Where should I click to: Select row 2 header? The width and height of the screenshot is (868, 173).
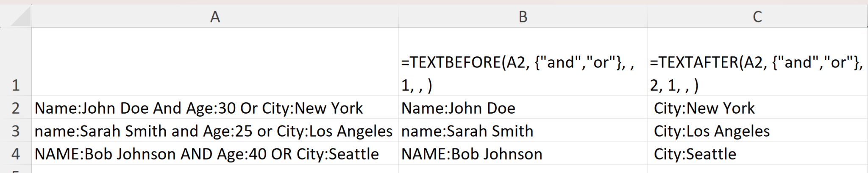tap(16, 108)
